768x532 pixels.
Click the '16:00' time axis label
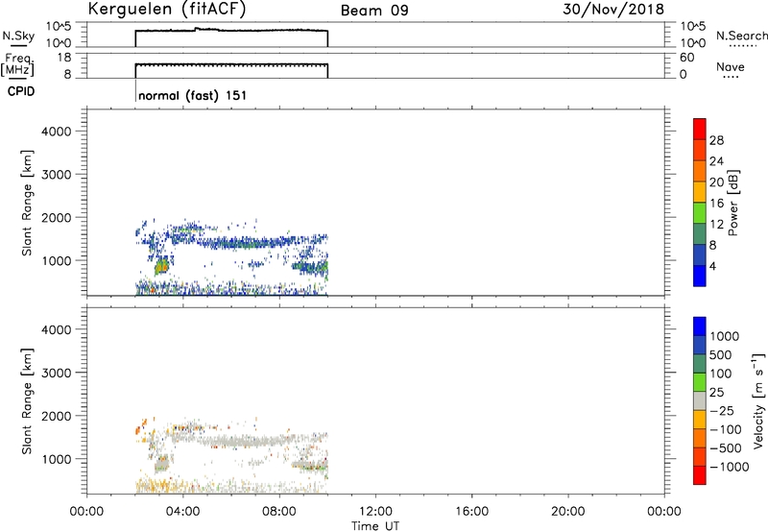point(471,511)
